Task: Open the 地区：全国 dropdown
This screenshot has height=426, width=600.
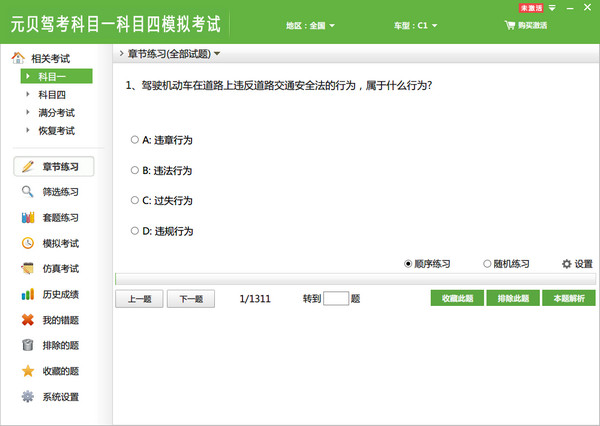Action: 310,25
